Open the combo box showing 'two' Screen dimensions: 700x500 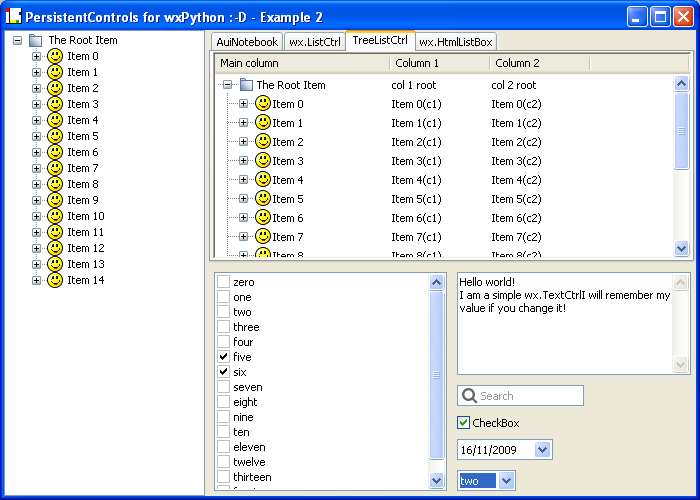(506, 481)
